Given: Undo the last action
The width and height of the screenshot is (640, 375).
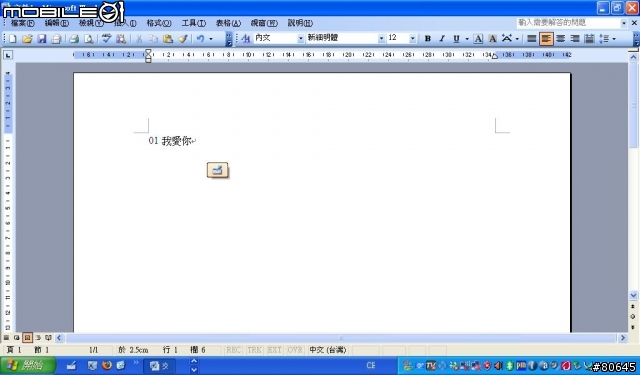Looking at the screenshot, I should (200, 39).
